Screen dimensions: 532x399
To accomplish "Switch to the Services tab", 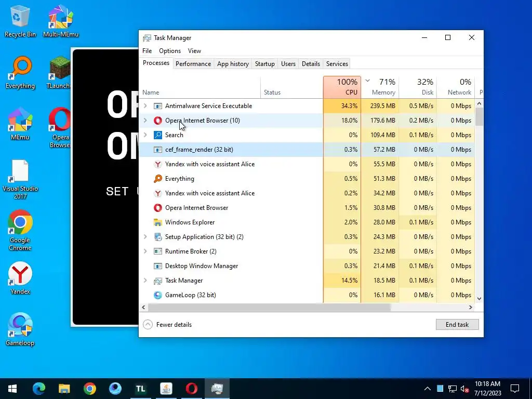I will pos(337,64).
